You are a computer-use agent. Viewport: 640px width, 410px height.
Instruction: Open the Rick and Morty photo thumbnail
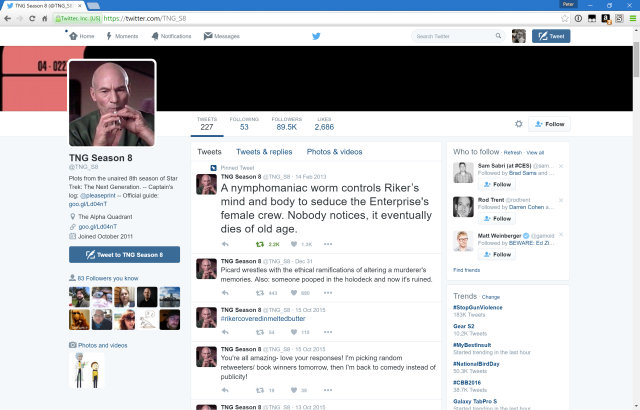87,370
